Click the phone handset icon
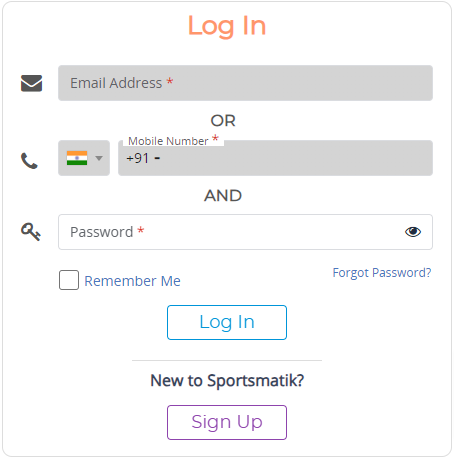Image resolution: width=454 pixels, height=458 pixels. tap(29, 161)
